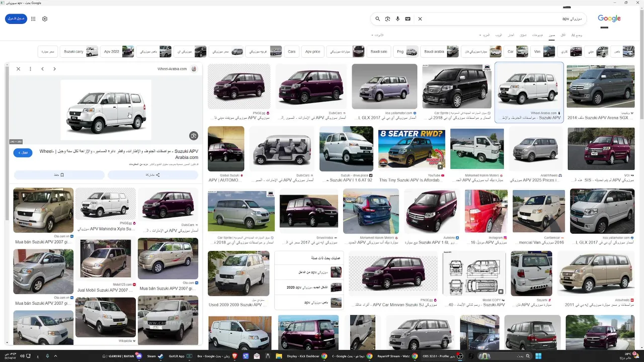Go to the Google logo homepage
644x362 pixels.
click(x=609, y=19)
